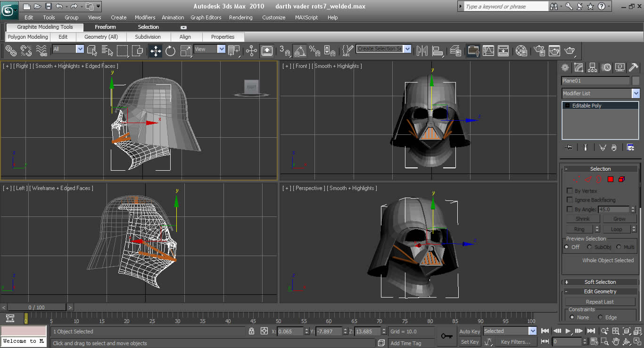
Task: Click the Shrink selection button
Action: (x=583, y=219)
